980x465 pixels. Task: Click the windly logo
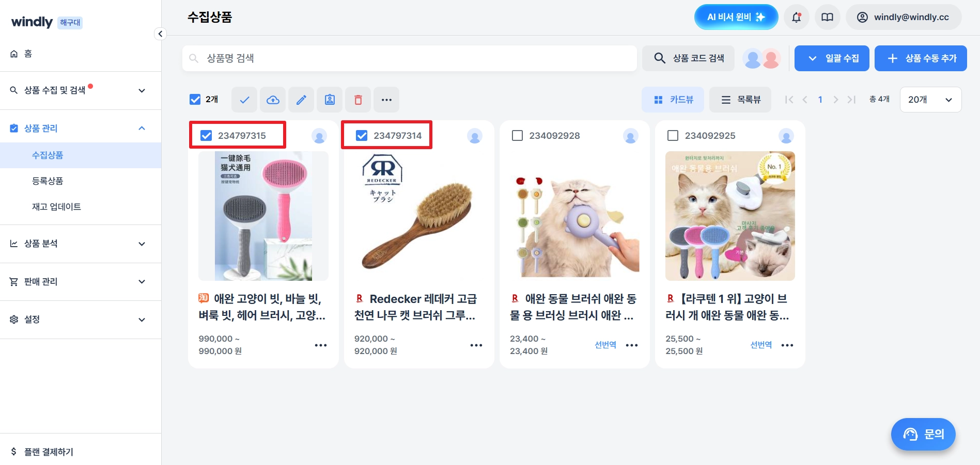(x=32, y=22)
